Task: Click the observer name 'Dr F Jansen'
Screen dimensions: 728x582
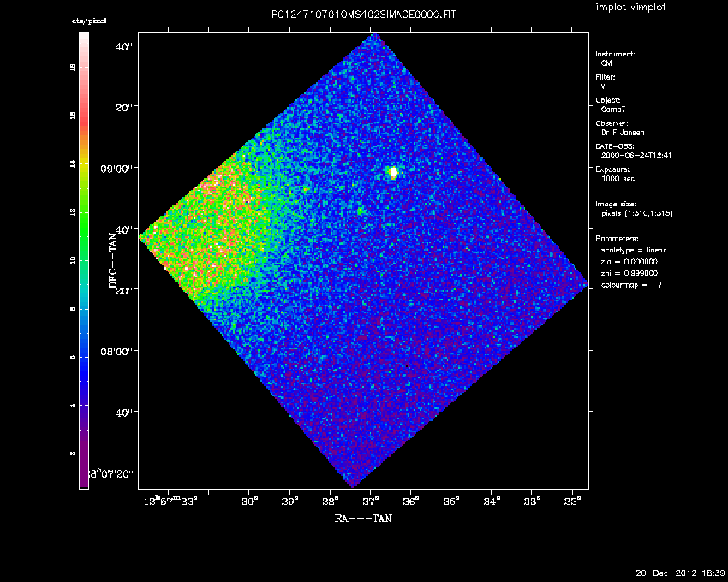Action: tap(623, 133)
